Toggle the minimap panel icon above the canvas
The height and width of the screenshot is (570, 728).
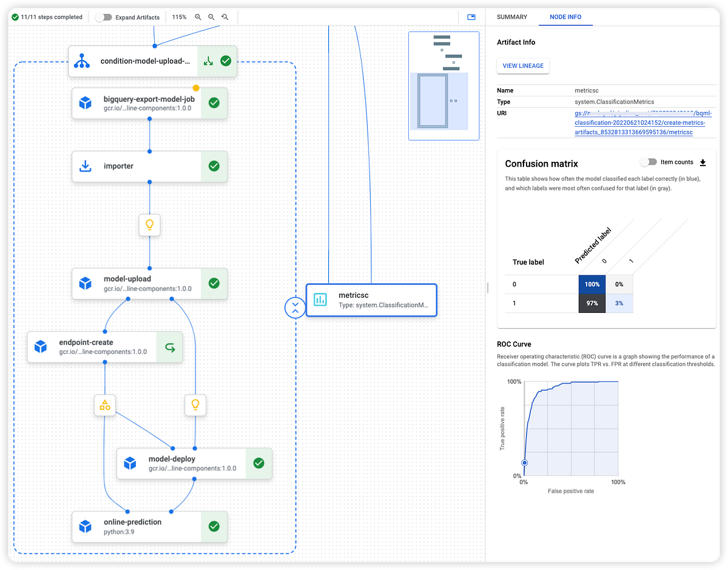(471, 17)
